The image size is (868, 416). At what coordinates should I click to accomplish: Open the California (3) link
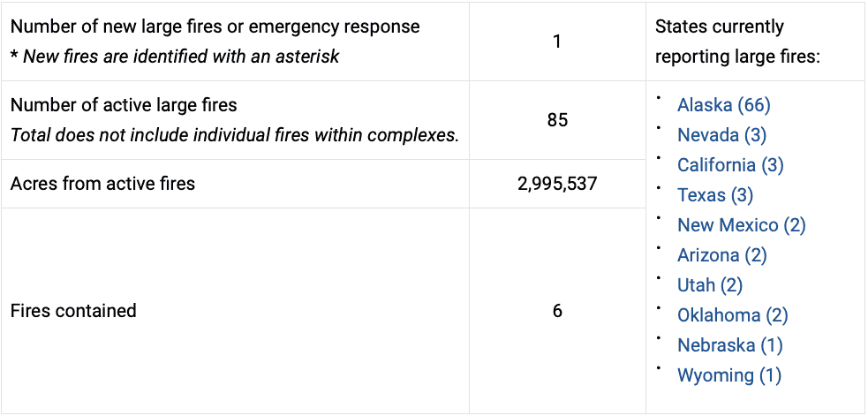[x=730, y=165]
